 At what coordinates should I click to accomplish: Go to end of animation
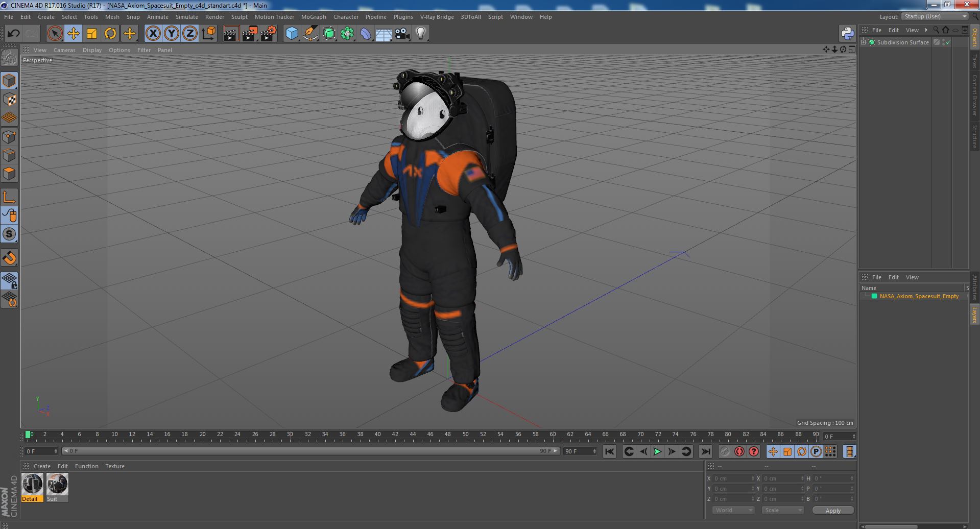click(x=705, y=451)
